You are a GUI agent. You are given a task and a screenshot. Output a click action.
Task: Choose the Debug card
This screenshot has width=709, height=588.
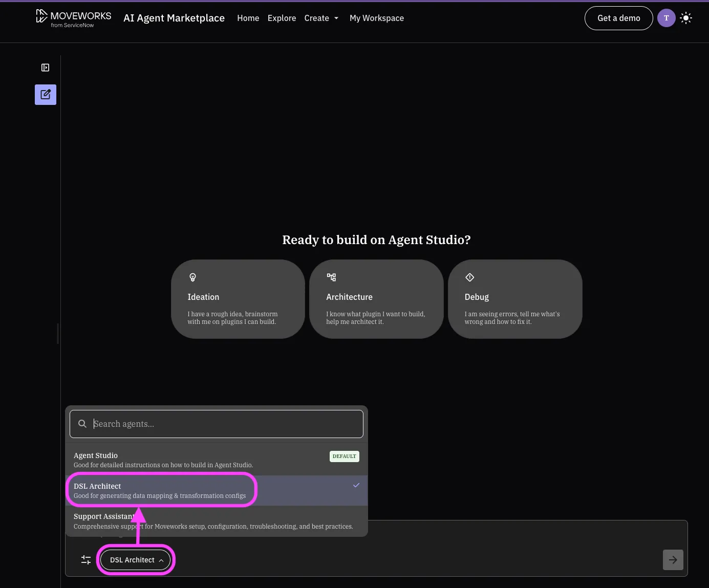tap(515, 299)
